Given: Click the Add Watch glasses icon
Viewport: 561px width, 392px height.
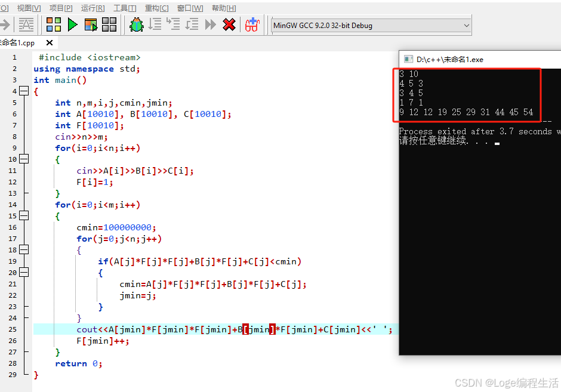Looking at the screenshot, I should coord(252,24).
